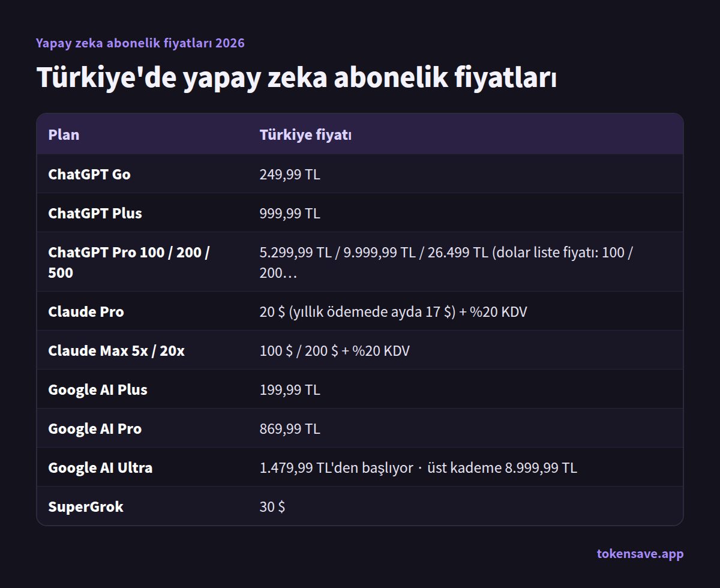Click the heading 'Türkiye'de yapay zeka abonelik fiyatları'

pos(296,78)
